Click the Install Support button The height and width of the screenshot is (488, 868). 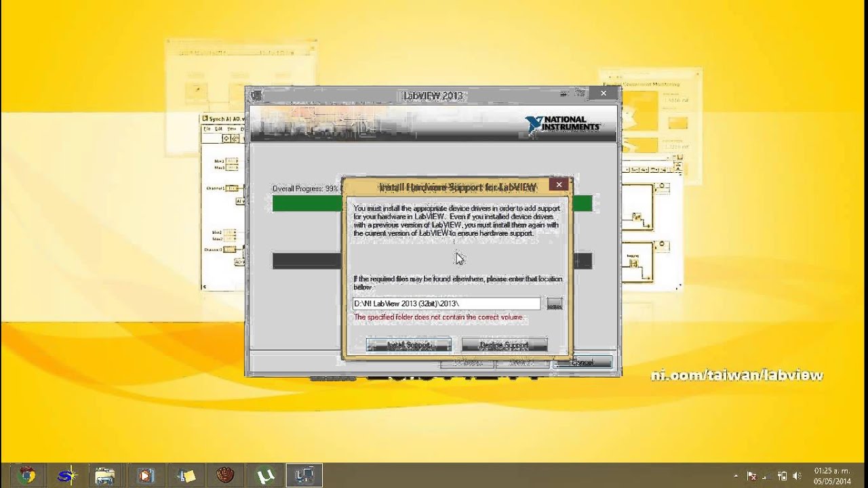coord(409,345)
